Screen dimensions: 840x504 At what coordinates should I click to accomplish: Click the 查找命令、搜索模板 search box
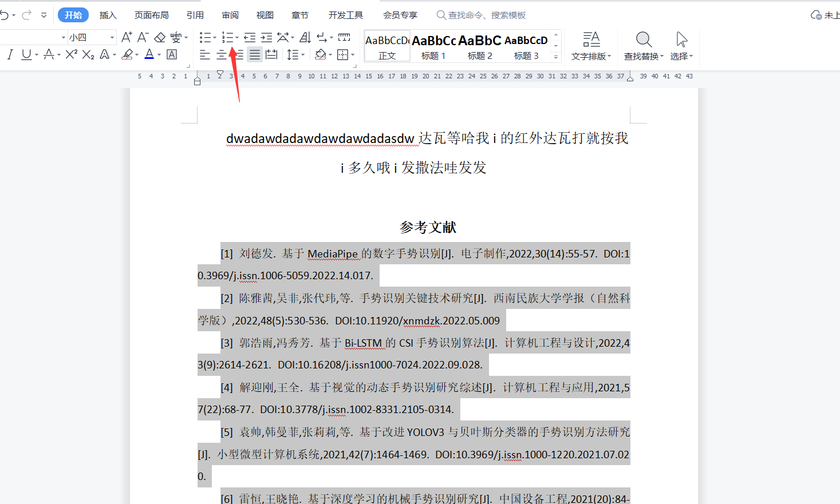pos(481,15)
